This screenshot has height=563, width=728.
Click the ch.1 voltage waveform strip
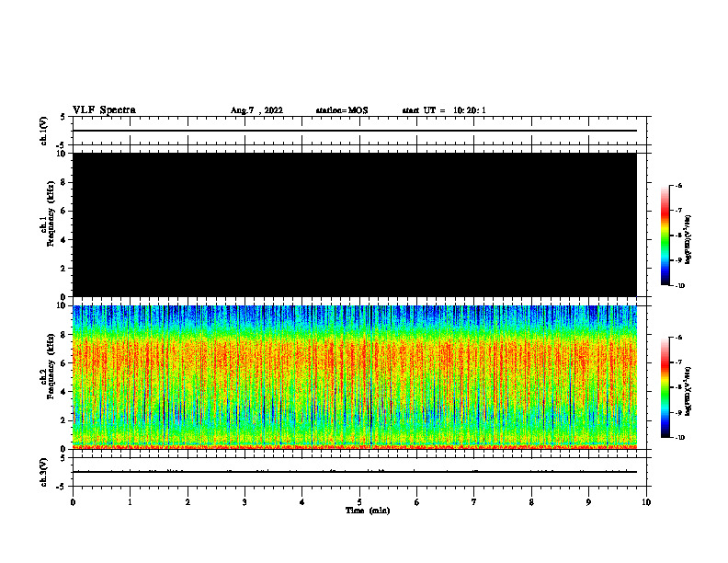pos(359,131)
